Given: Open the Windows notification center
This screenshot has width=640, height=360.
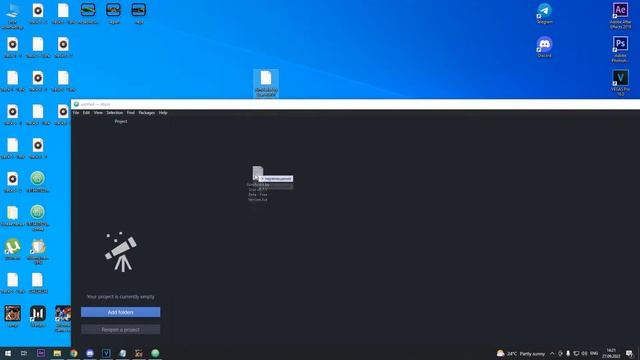Looking at the screenshot, I should tap(629, 353).
